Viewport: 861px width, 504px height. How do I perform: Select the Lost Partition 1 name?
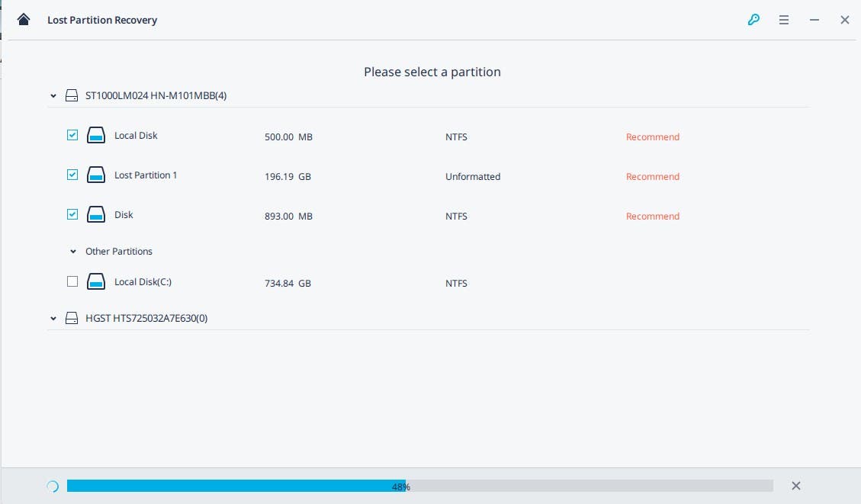click(x=146, y=175)
